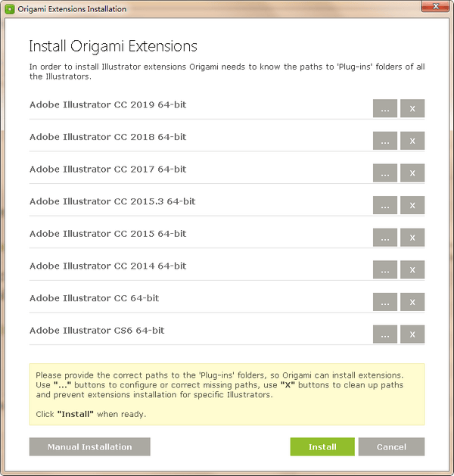Clear path for Illustrator CC 2019 64-bit
The image size is (454, 476).
pos(412,108)
